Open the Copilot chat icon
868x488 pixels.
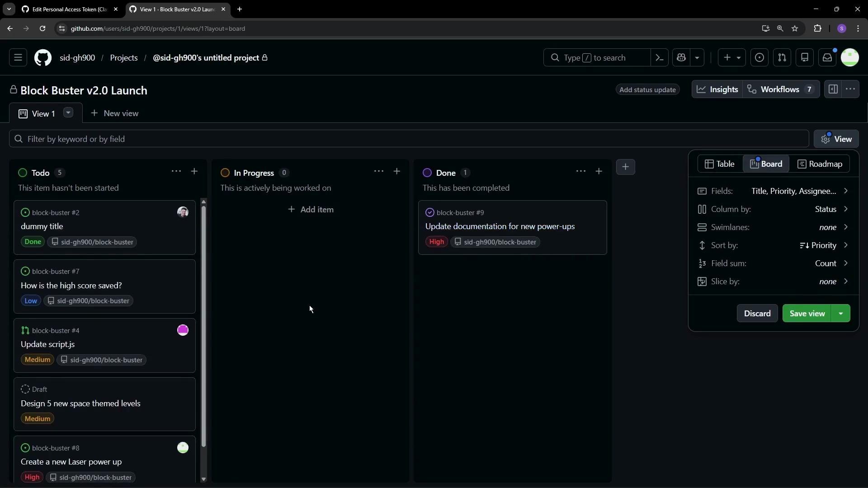(682, 58)
